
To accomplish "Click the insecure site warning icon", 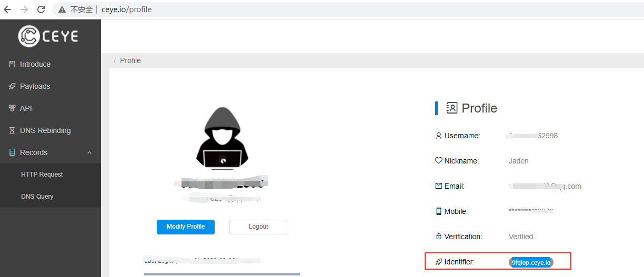I will click(62, 9).
